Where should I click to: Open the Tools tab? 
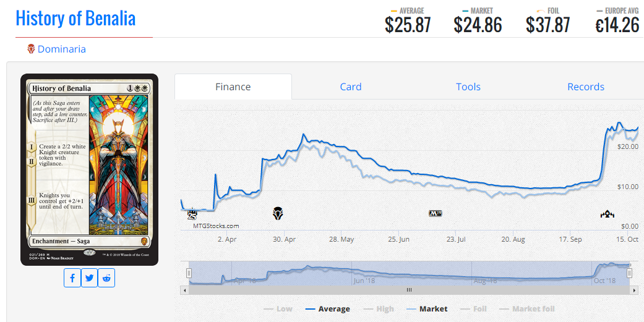tap(468, 87)
